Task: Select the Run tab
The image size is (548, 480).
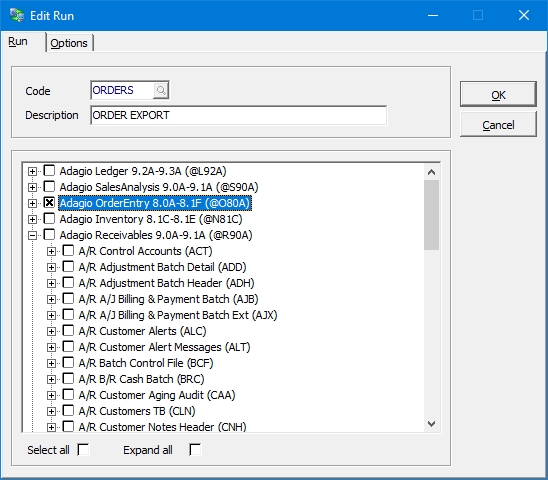Action: [x=18, y=41]
